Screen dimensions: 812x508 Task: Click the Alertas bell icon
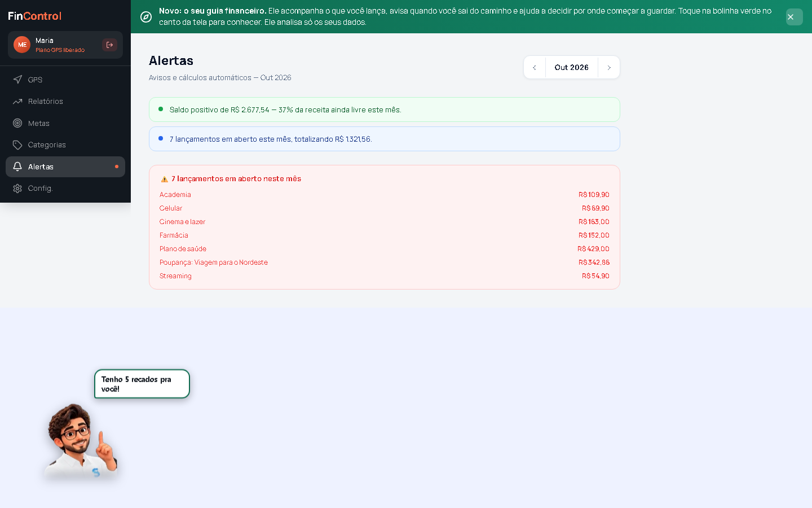(17, 167)
